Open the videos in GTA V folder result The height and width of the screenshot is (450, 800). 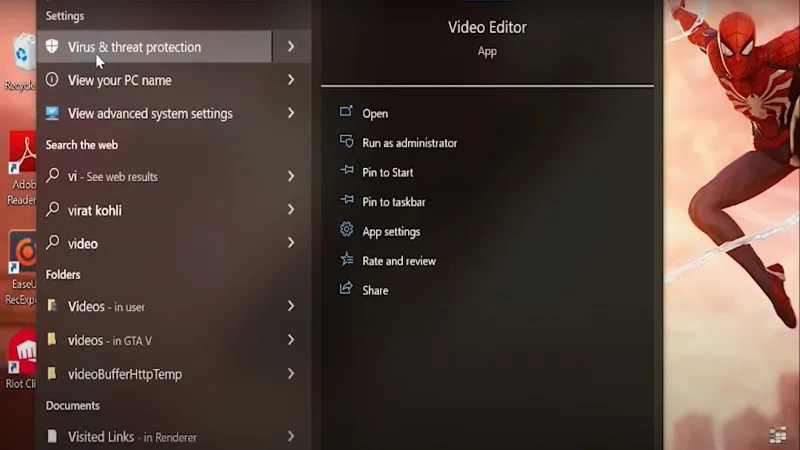(x=173, y=340)
